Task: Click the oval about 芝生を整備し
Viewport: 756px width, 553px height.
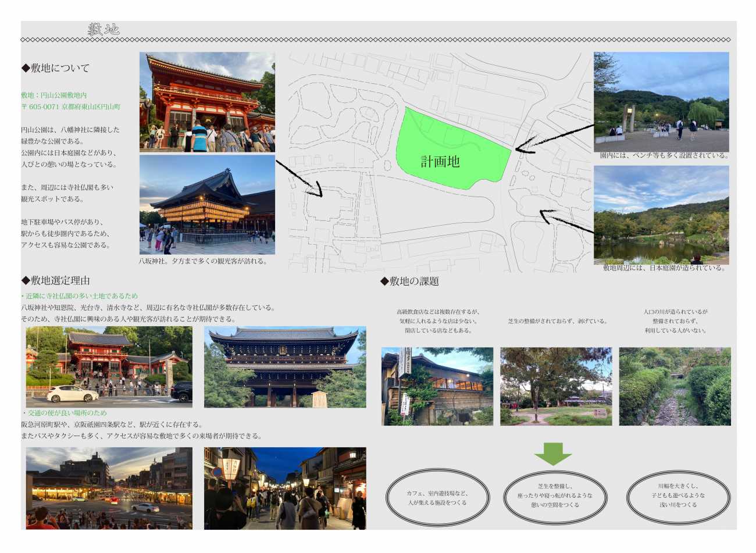Action: tap(555, 498)
